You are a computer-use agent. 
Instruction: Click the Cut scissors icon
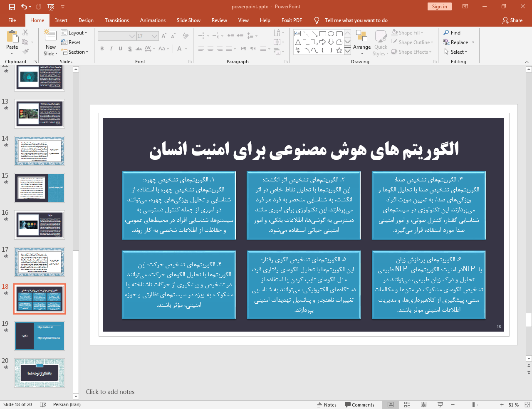pyautogui.click(x=25, y=32)
